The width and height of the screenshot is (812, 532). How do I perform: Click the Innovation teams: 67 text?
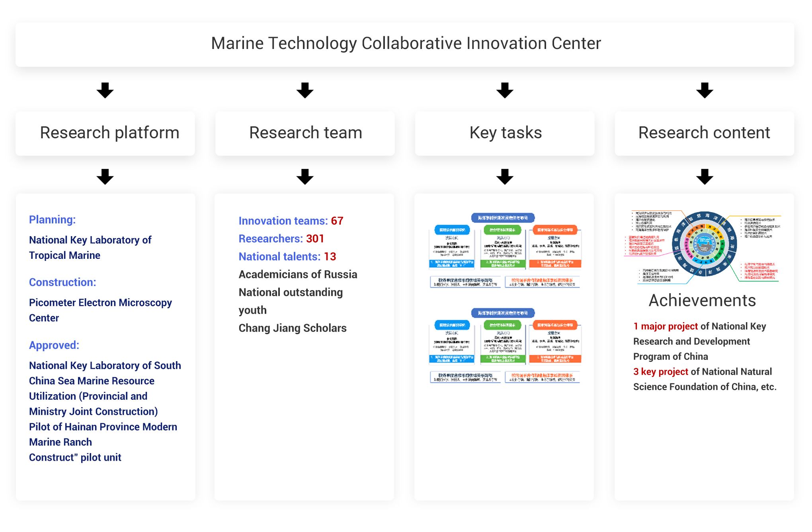point(291,221)
